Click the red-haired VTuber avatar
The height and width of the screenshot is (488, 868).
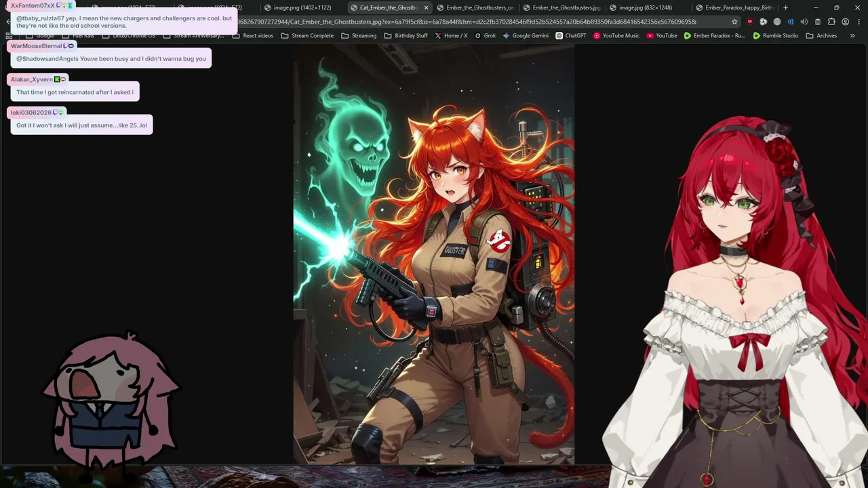[x=736, y=302]
